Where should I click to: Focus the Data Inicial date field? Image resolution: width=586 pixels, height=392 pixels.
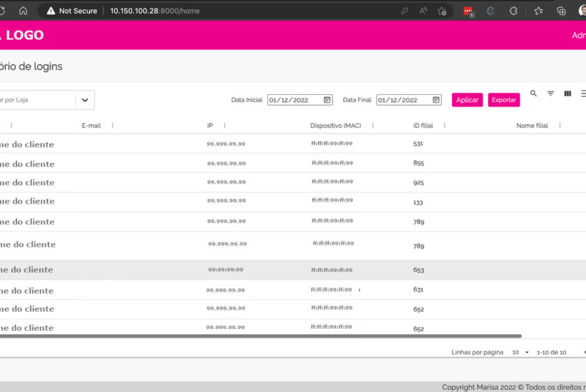click(x=300, y=100)
